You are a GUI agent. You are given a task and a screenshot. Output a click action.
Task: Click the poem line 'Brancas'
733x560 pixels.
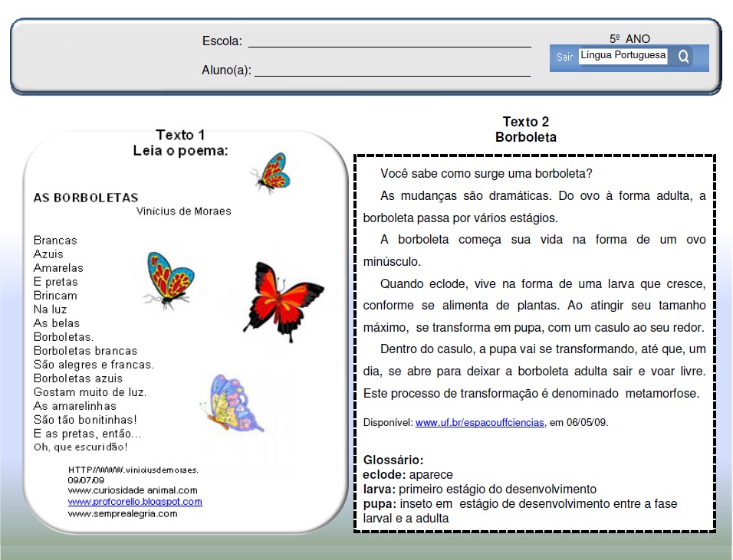[x=55, y=240]
